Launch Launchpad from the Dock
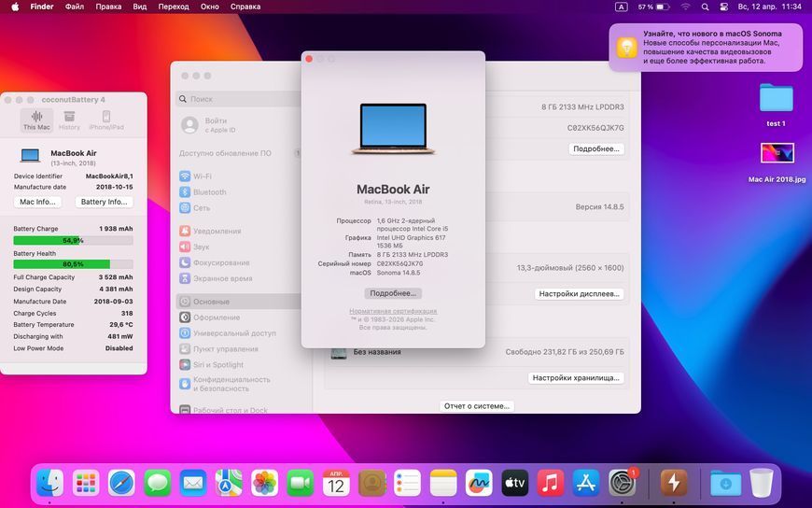812x508 pixels. [86, 483]
